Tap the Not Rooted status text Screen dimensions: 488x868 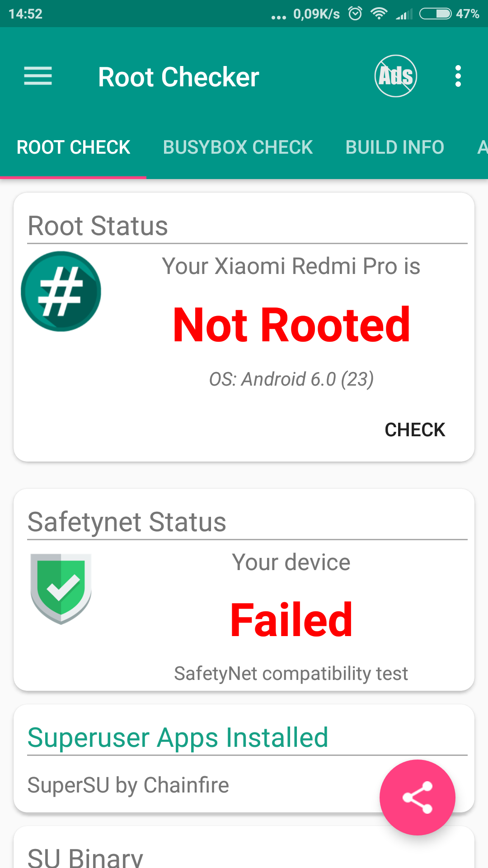291,325
